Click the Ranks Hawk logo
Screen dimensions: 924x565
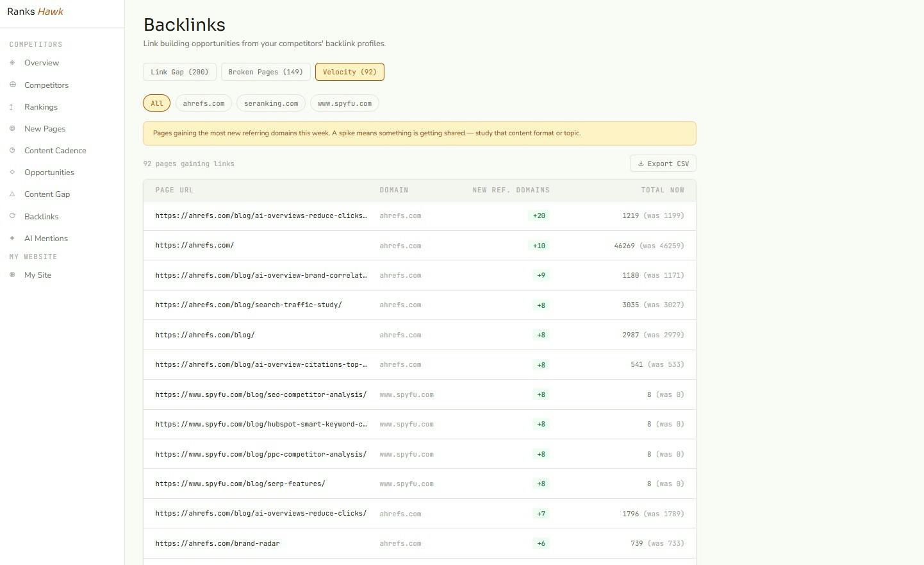[35, 12]
